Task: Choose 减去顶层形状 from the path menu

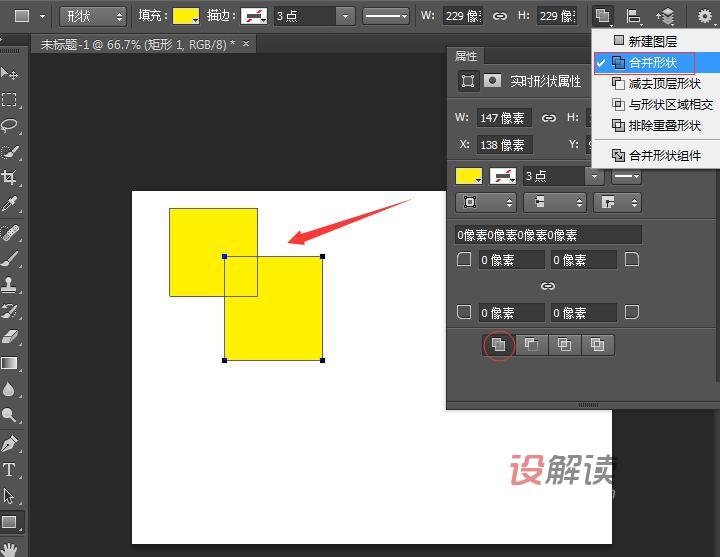Action: 664,84
